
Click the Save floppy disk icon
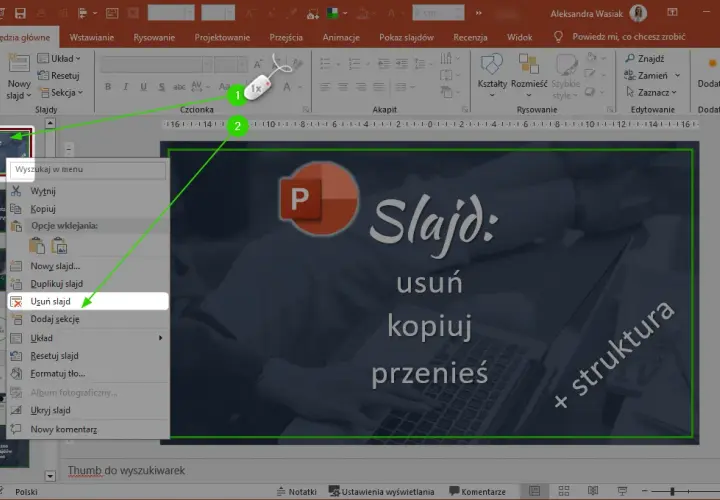(x=20, y=13)
